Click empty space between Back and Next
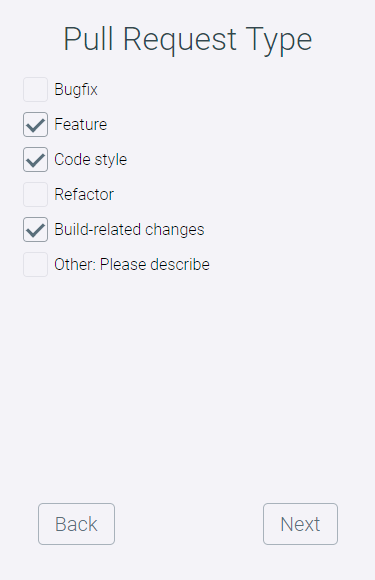The image size is (375, 580). coord(189,524)
